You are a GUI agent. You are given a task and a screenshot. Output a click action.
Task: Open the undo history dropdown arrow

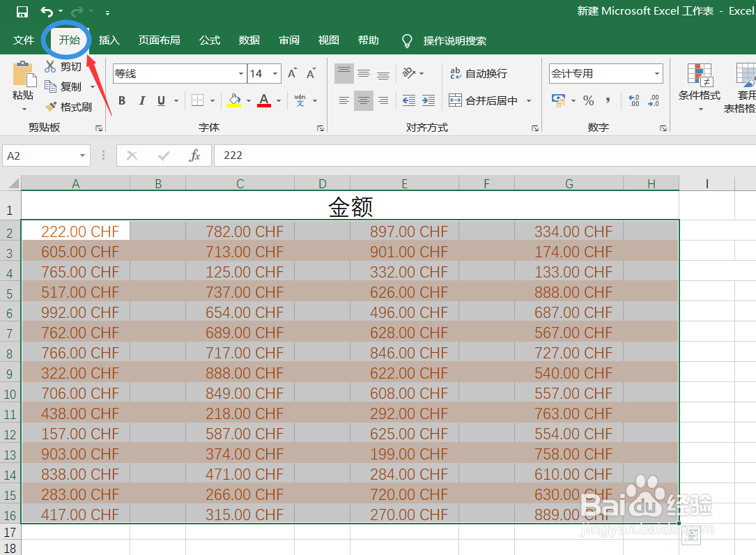pyautogui.click(x=60, y=12)
